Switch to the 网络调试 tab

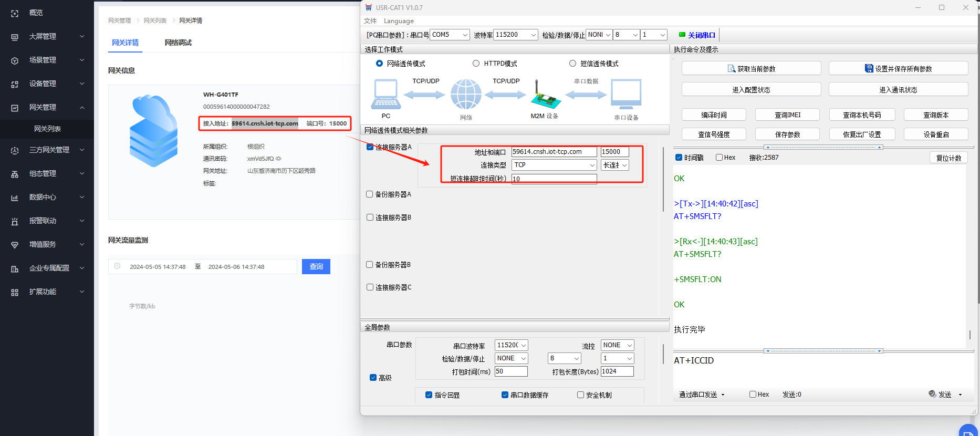coord(178,43)
